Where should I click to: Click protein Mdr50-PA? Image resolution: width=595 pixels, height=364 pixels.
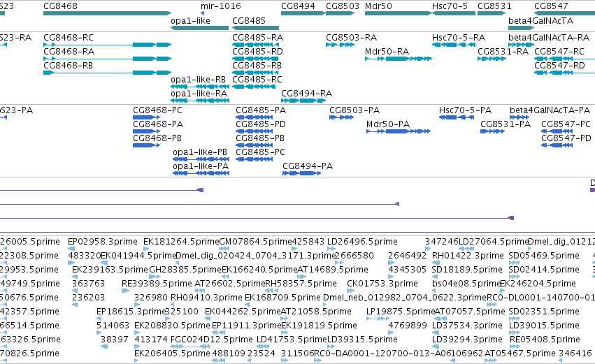pos(388,124)
